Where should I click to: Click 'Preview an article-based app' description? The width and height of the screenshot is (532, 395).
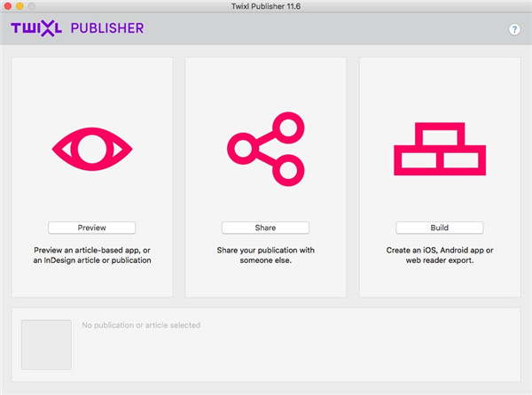click(x=92, y=255)
